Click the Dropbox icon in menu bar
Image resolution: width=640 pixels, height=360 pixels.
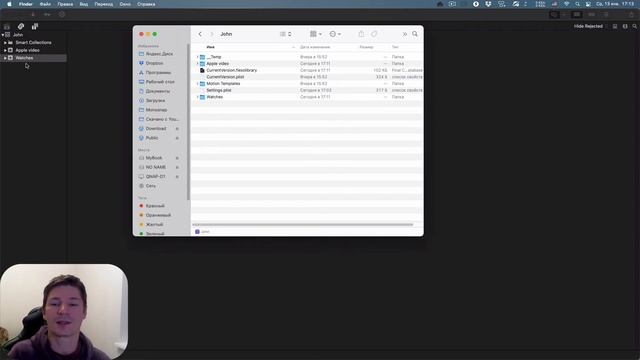pos(488,4)
